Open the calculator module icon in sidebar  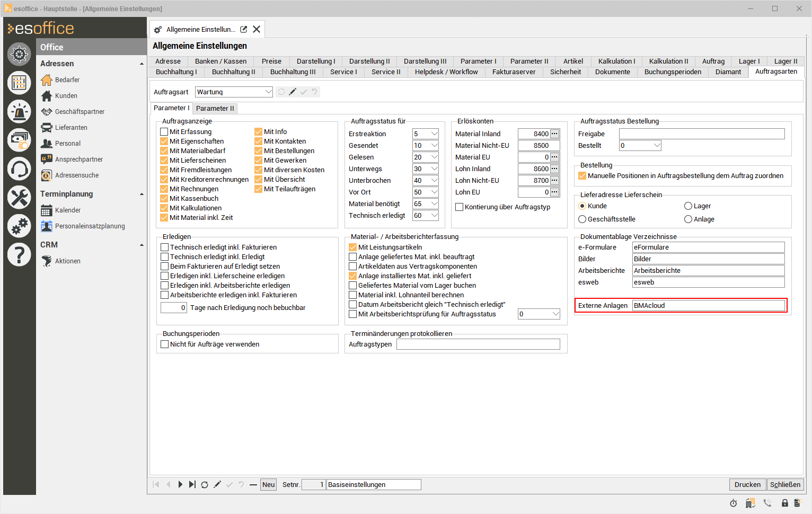pyautogui.click(x=19, y=83)
